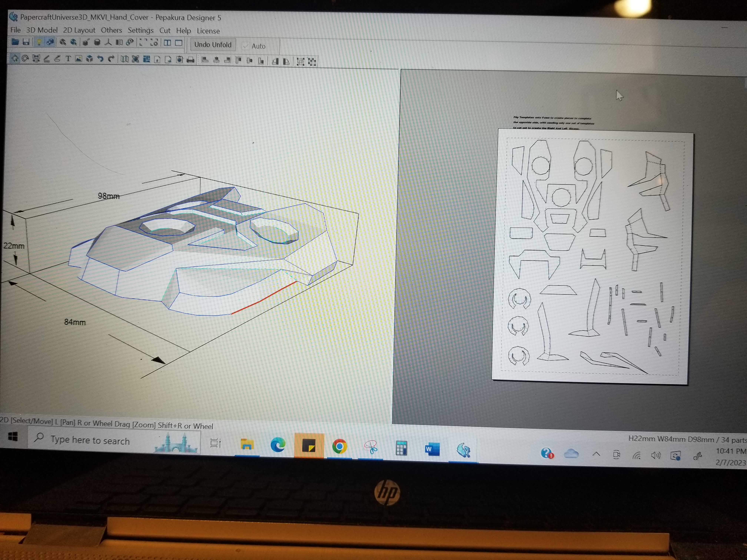Open the Cut menu
The height and width of the screenshot is (560, 747).
click(165, 30)
